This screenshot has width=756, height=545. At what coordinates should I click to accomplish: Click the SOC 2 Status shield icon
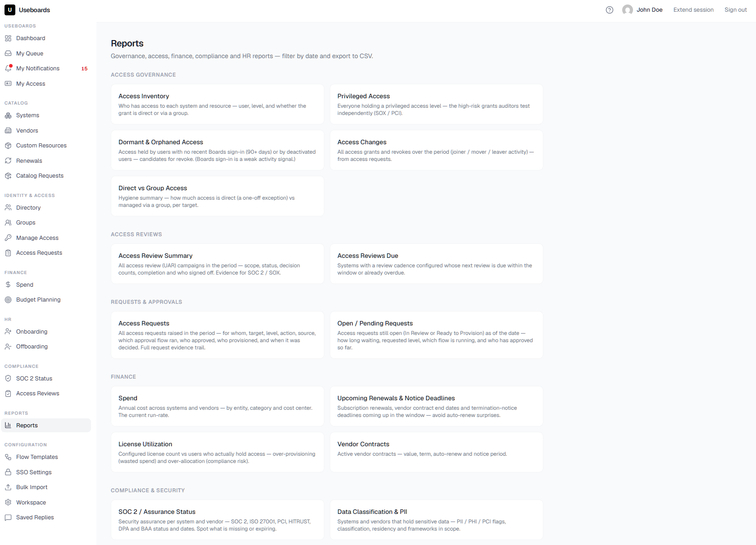click(x=8, y=378)
